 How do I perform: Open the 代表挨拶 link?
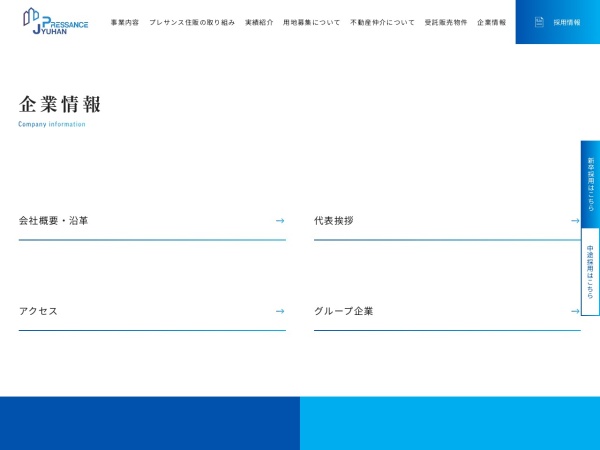[x=447, y=221]
